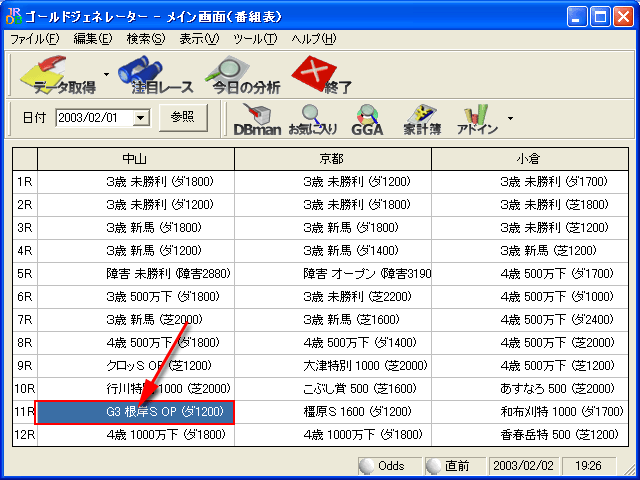This screenshot has height=480, width=640.
Task: Select the 中山 11R 根岸S cell
Action: (135, 411)
